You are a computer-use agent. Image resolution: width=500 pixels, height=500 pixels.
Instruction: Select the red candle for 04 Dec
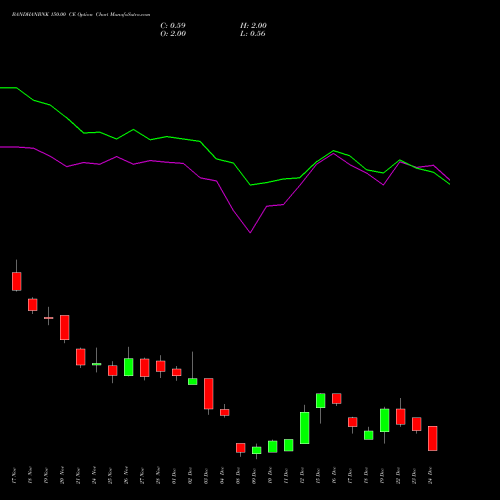click(x=225, y=412)
